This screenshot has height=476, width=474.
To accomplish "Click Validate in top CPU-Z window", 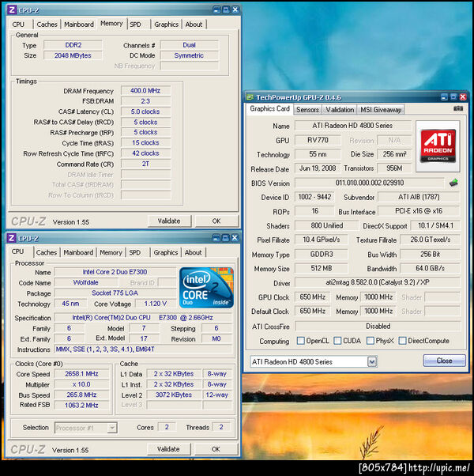I will [x=169, y=221].
